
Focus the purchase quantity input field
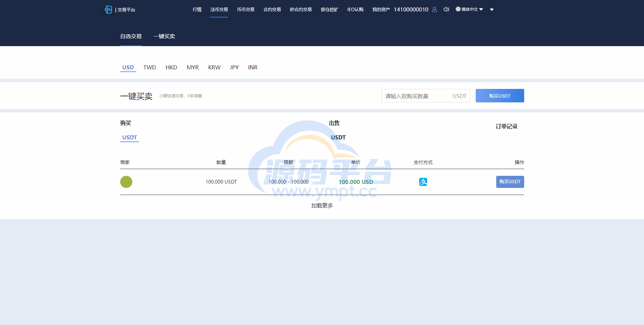tap(426, 96)
